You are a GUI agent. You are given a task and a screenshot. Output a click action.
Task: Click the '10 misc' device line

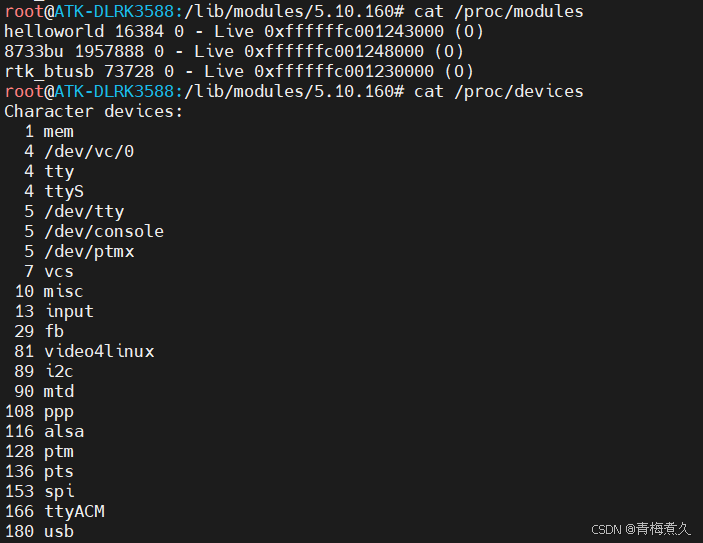coord(49,291)
